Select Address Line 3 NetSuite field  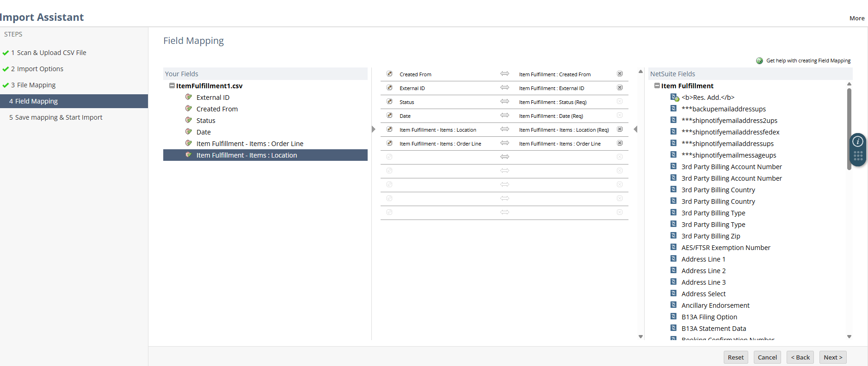tap(703, 282)
